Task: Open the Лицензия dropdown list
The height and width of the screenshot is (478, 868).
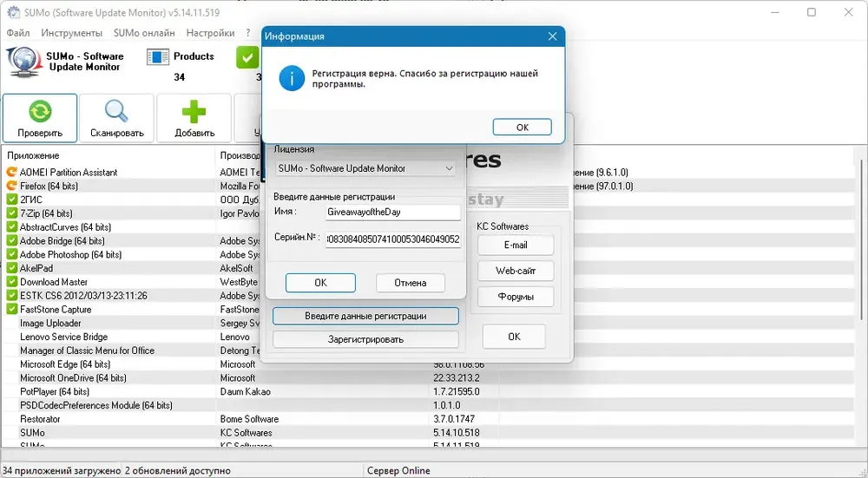Action: tap(366, 168)
